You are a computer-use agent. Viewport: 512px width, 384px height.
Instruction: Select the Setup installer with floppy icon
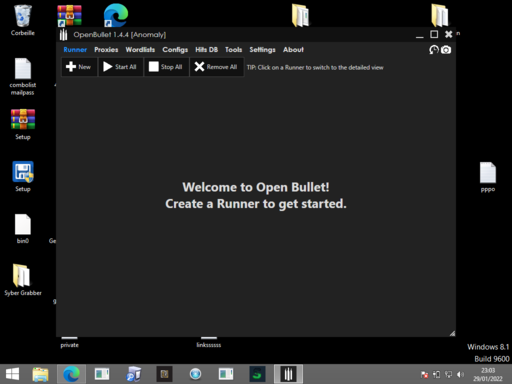tap(23, 176)
